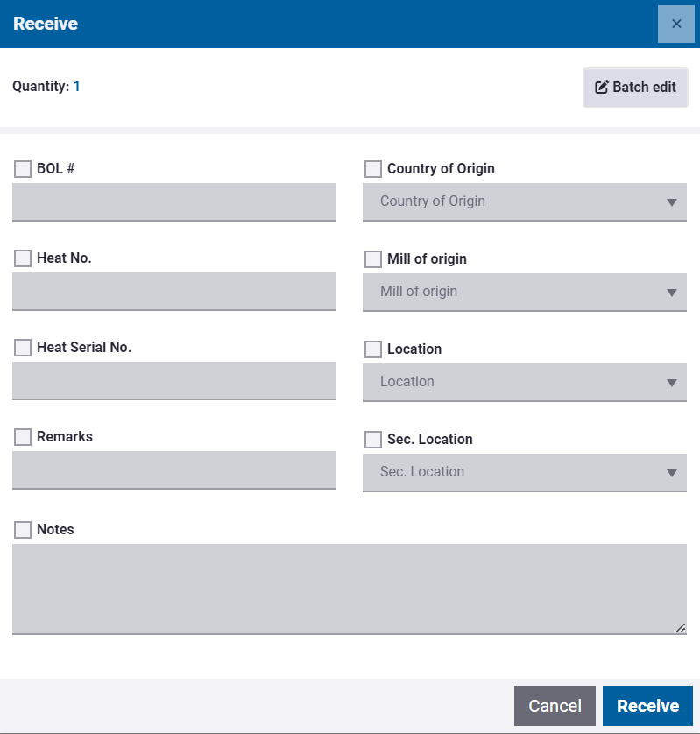
Task: Click the Batch edit button
Action: [635, 88]
